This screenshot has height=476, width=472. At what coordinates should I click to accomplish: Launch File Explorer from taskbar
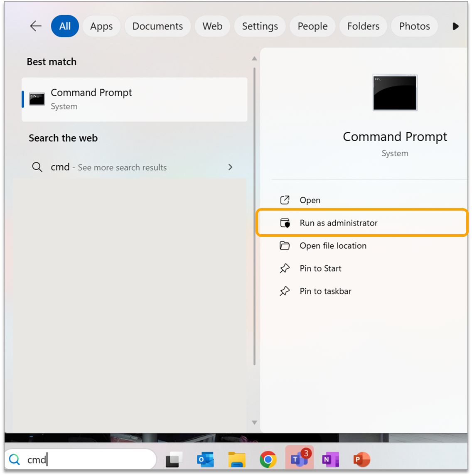[237, 459]
